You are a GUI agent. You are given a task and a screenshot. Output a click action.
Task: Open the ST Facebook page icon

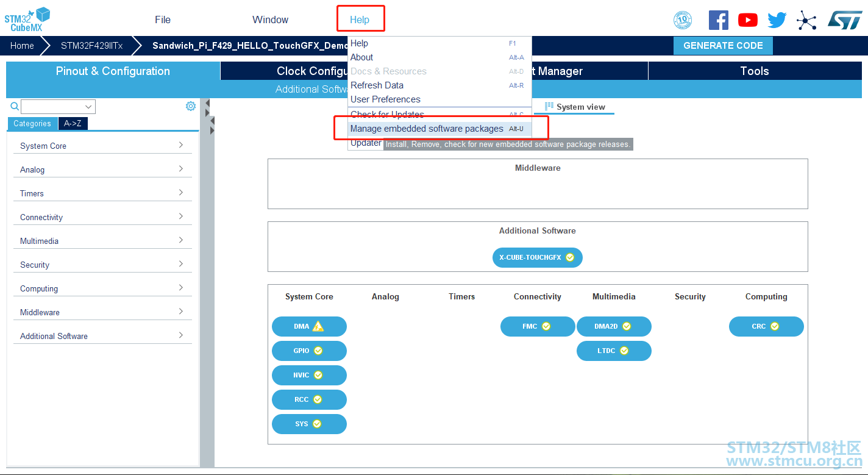(719, 20)
